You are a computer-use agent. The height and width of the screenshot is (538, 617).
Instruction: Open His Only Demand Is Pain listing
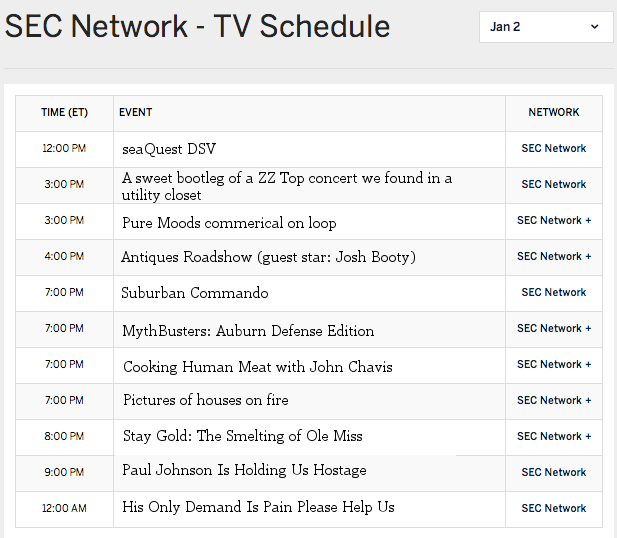pos(258,507)
